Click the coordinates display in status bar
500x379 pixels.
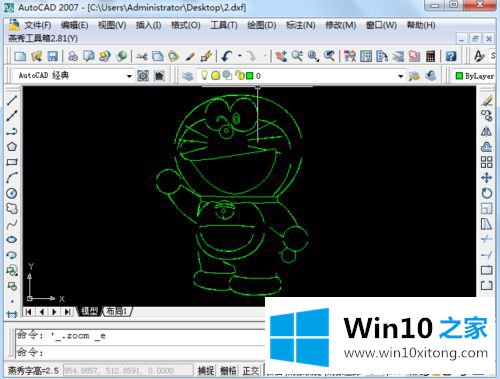pyautogui.click(x=128, y=370)
